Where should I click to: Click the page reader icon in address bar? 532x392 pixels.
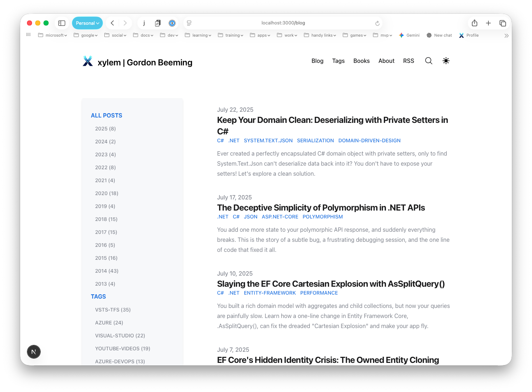point(189,23)
